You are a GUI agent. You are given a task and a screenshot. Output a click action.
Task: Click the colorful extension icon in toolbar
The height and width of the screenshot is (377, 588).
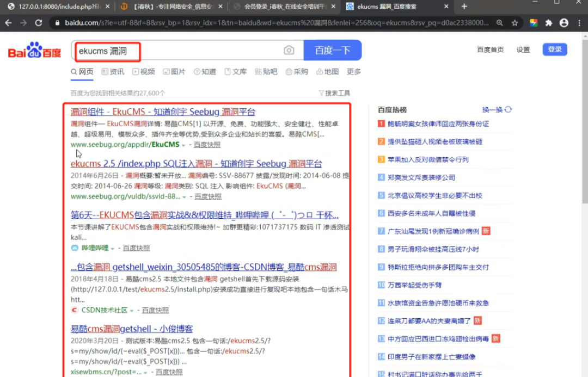pos(533,23)
